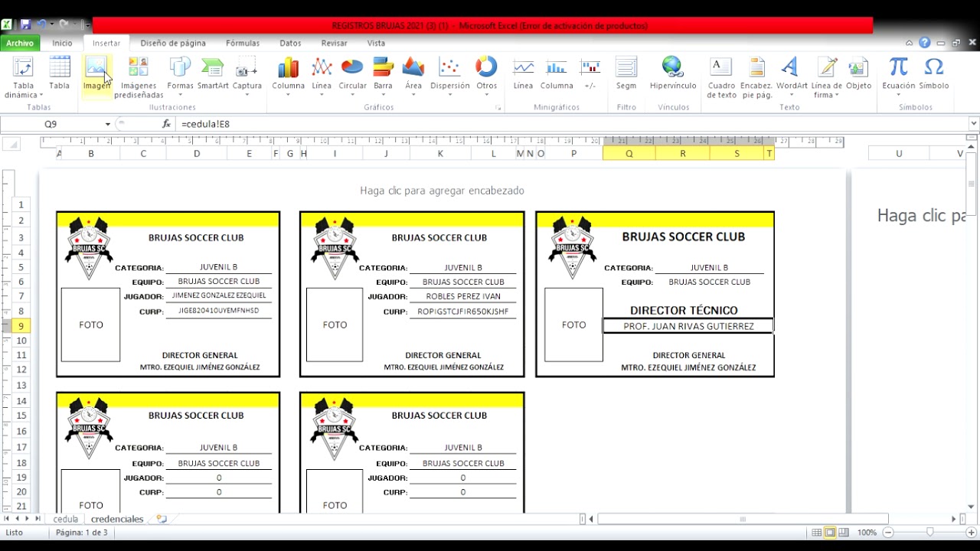Insert an Objeto
The width and height of the screenshot is (980, 551).
point(859,75)
